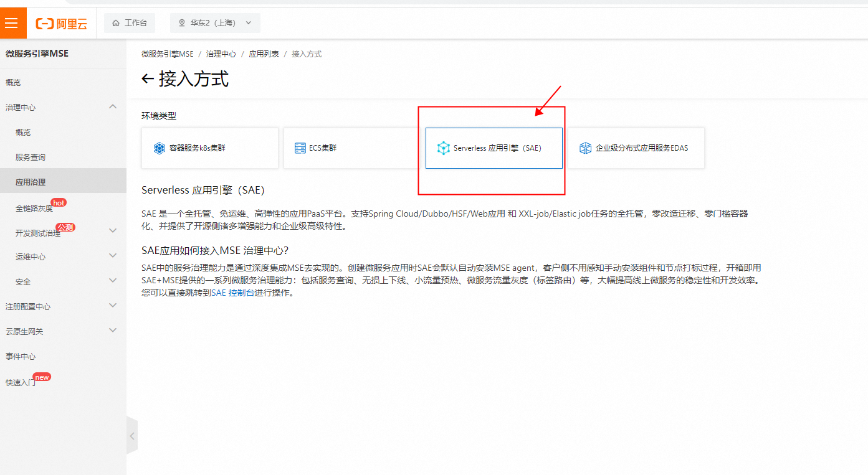Click the 工作台 button
868x475 pixels.
[x=130, y=23]
